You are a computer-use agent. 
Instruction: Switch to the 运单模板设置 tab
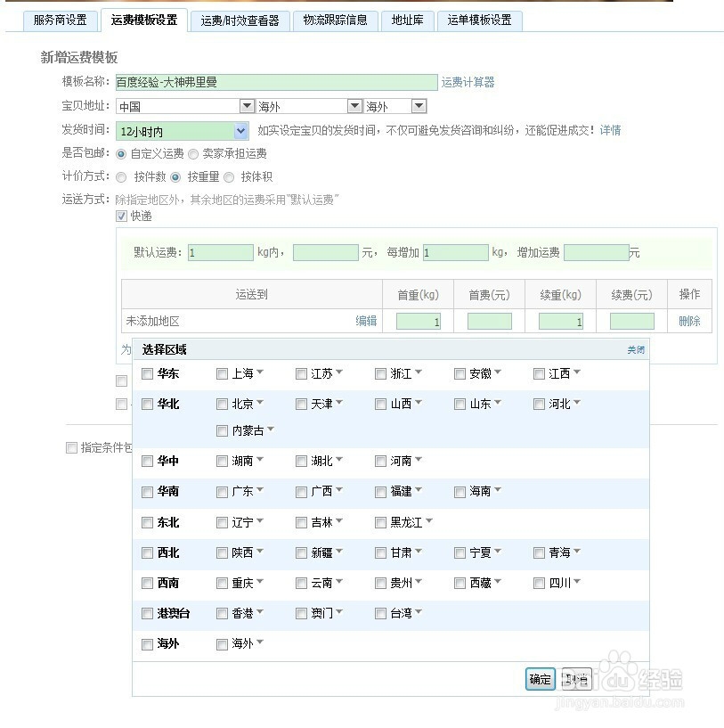point(479,20)
